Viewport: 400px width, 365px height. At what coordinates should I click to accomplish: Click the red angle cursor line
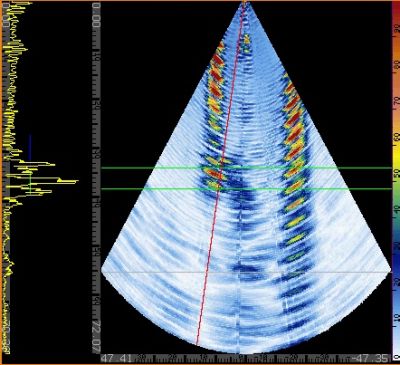[x=221, y=173]
